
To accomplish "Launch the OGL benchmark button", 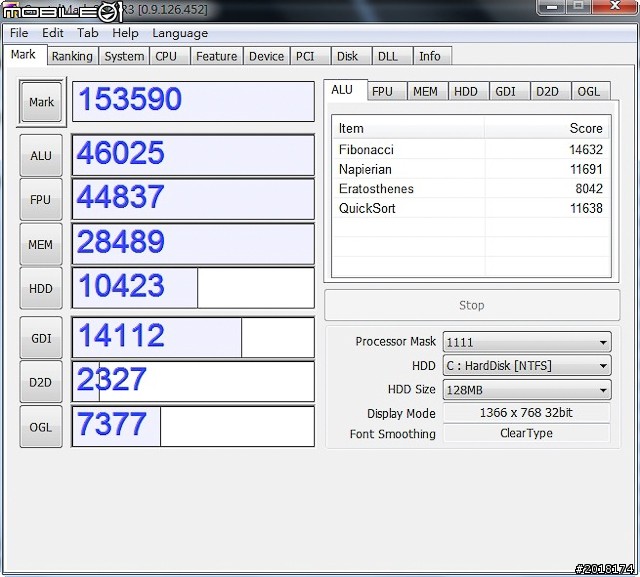I will (x=41, y=427).
